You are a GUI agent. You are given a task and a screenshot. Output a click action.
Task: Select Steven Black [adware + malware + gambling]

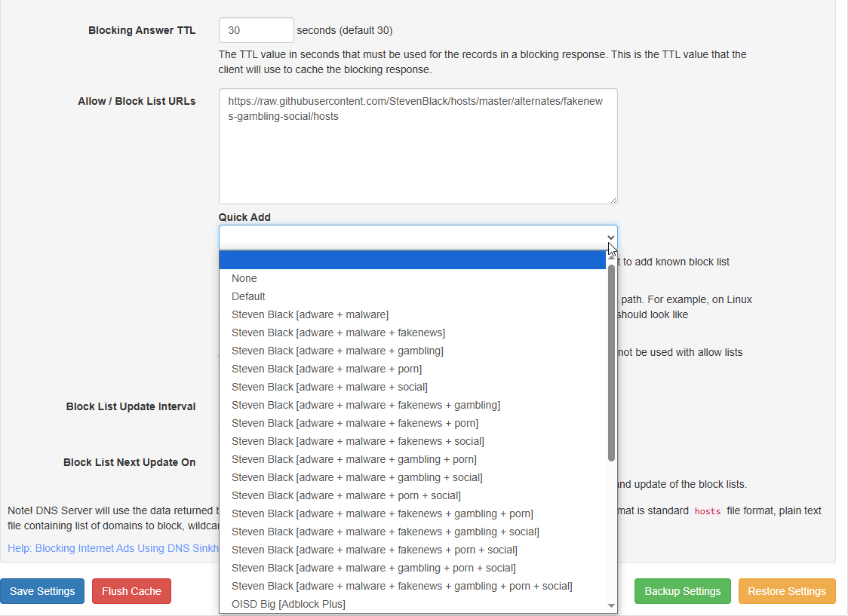point(413,351)
